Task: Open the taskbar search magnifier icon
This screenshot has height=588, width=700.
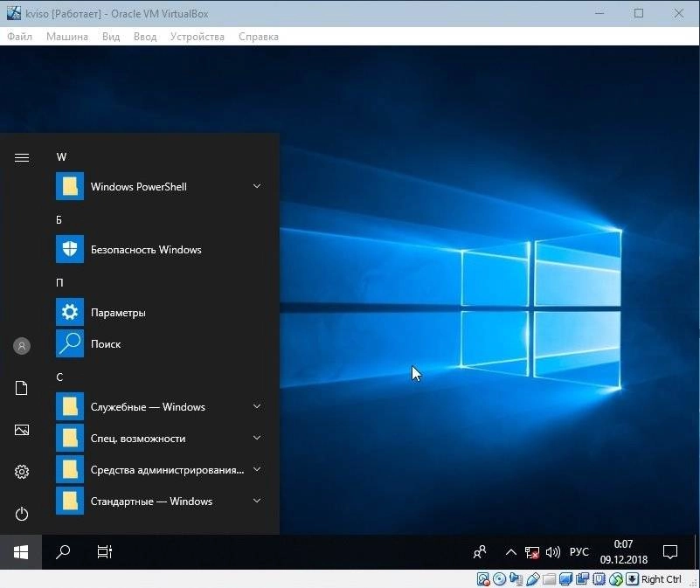Action: [63, 552]
